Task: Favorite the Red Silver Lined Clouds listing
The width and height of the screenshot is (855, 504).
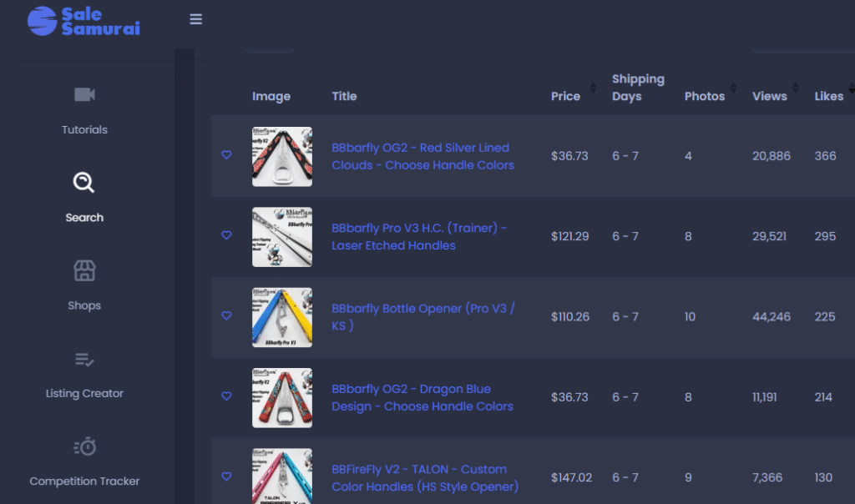Action: click(226, 154)
